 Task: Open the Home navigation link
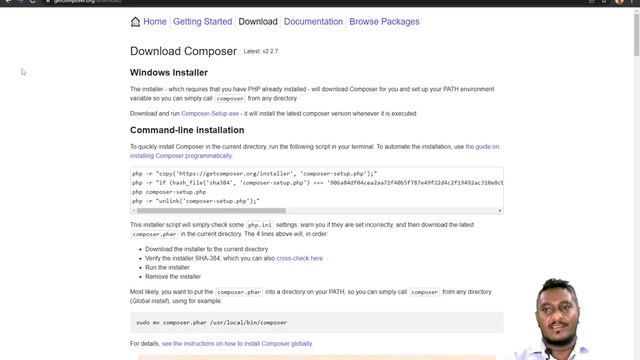click(155, 22)
